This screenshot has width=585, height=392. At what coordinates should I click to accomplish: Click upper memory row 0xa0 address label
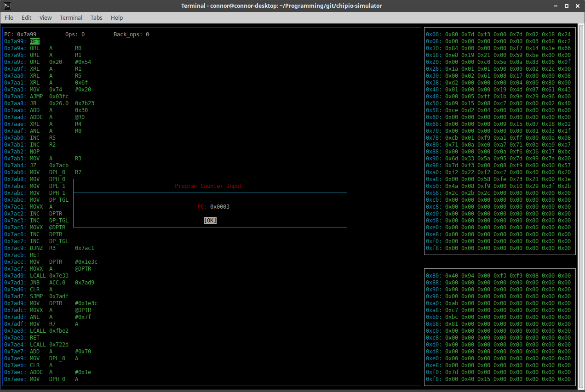tap(434, 172)
